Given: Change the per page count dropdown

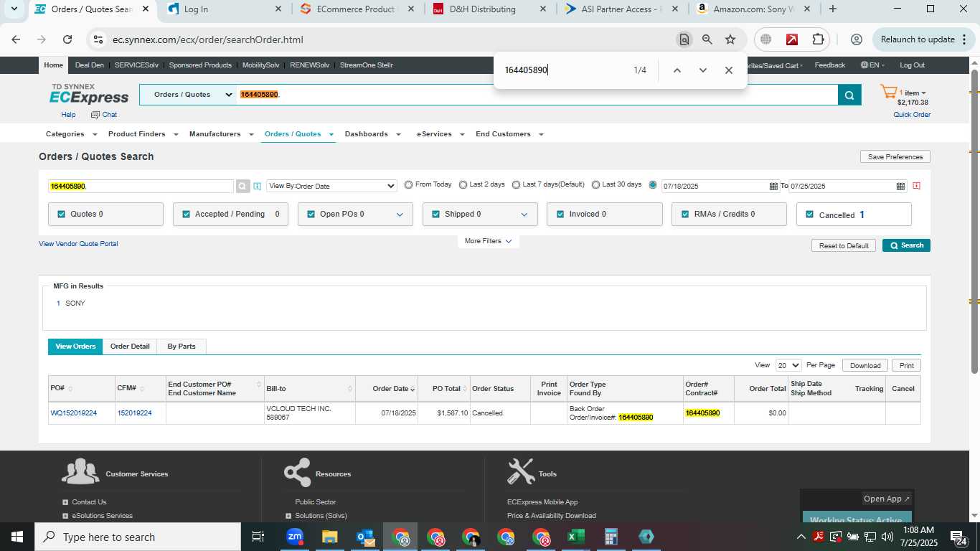Looking at the screenshot, I should coord(788,365).
